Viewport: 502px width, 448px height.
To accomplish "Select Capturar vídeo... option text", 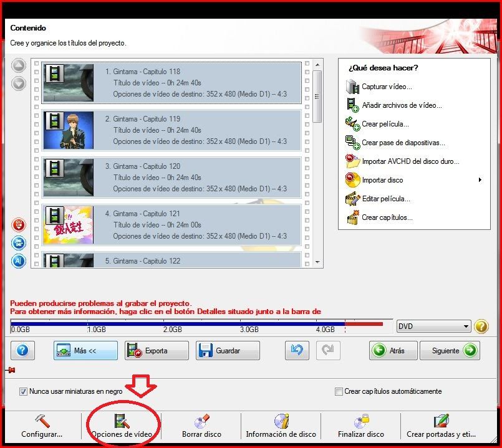I will point(387,87).
